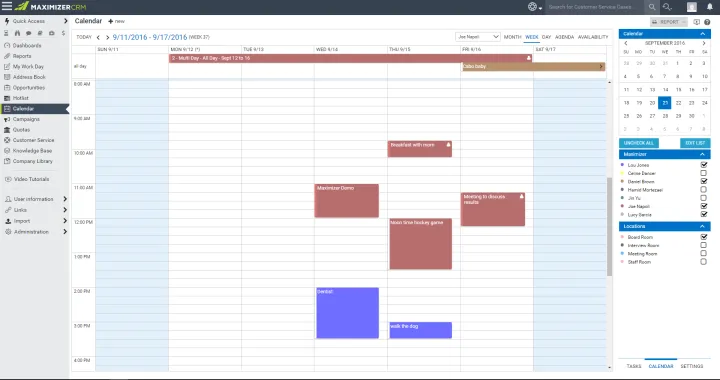The image size is (720, 380).
Task: Open the user profile avatar icon
Action: (692, 7)
